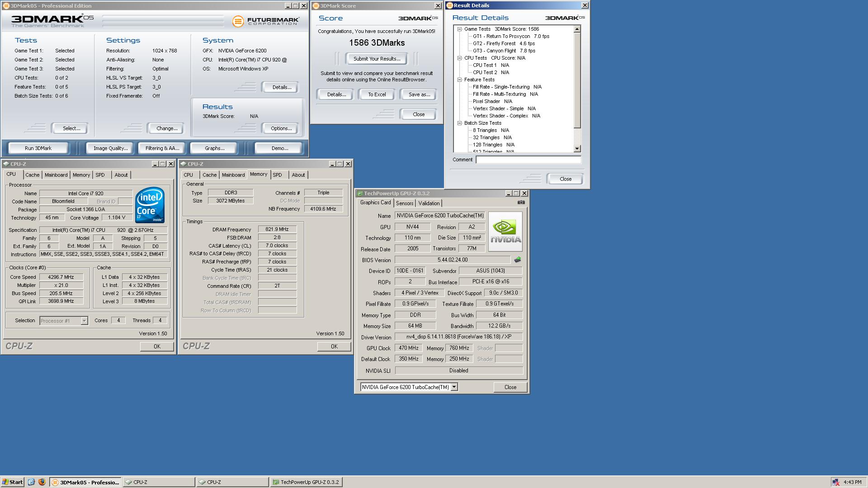Click the NVIDIA logo in GPU-Z
This screenshot has width=868, height=488.
505,232
